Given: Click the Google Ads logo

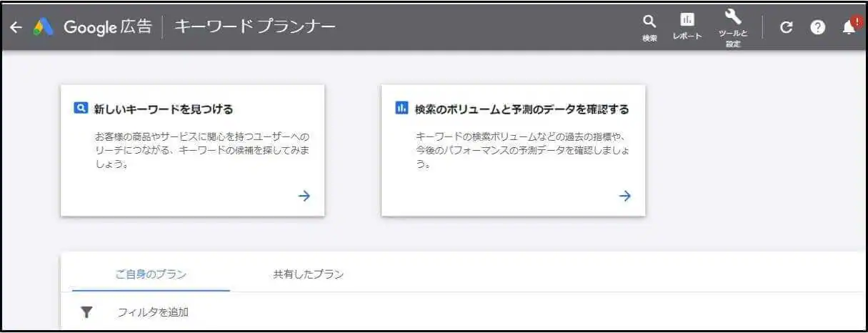Looking at the screenshot, I should coord(44,27).
